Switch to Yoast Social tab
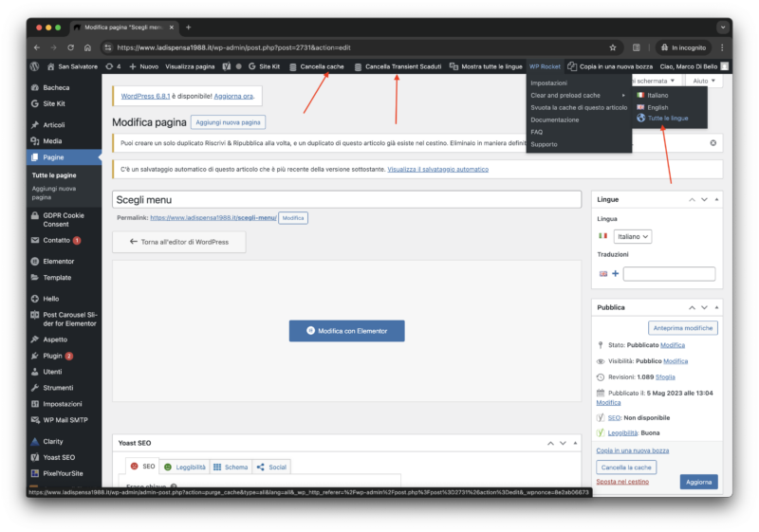The width and height of the screenshot is (759, 532). pos(271,468)
